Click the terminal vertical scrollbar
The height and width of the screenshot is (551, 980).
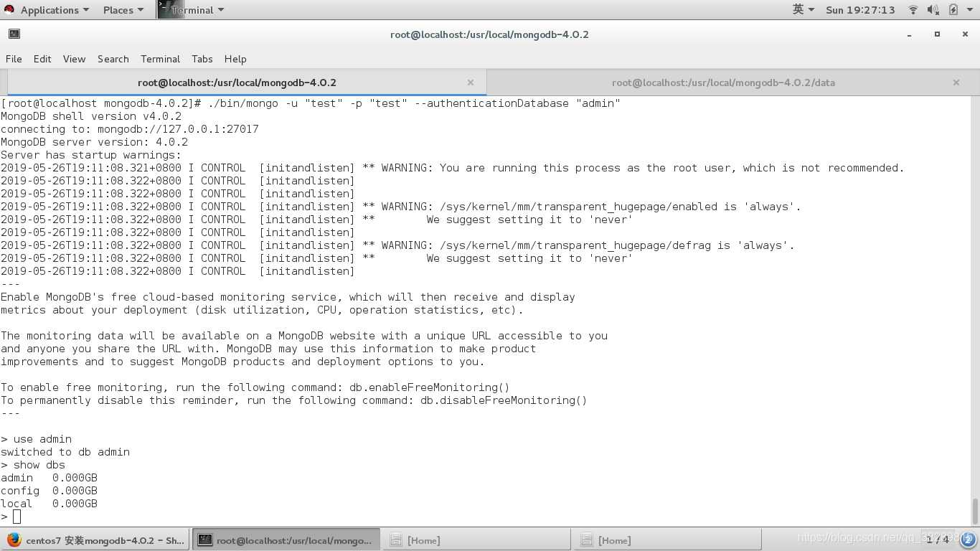point(975,512)
